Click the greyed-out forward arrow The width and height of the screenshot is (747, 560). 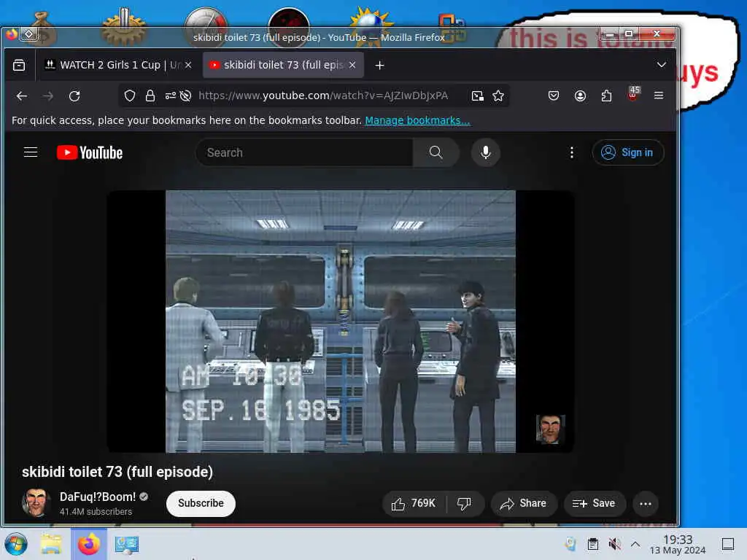[x=47, y=96]
